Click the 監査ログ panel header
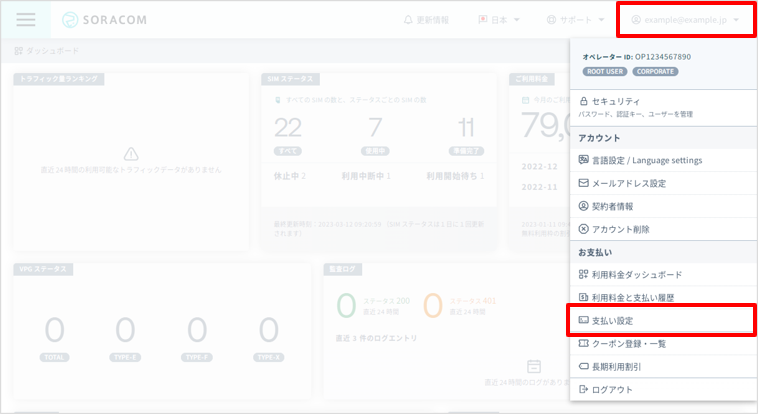The image size is (758, 414). point(342,269)
